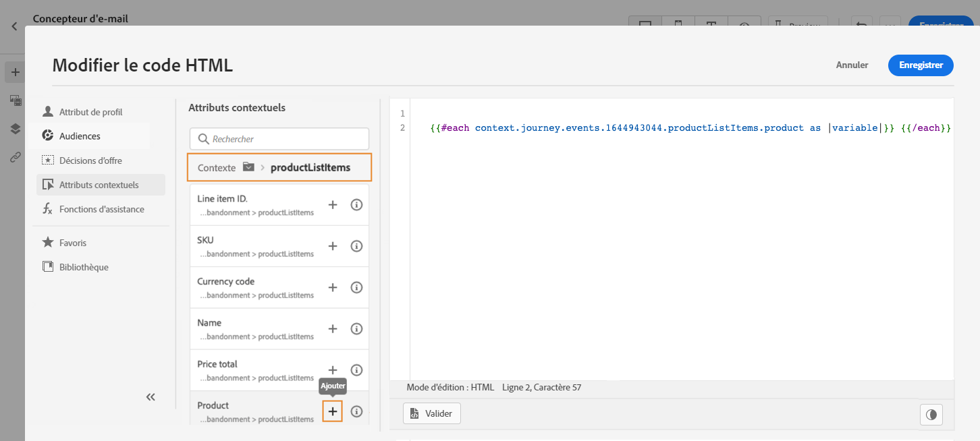This screenshot has width=980, height=441.
Task: Toggle the editor dark/light theme button
Action: pyautogui.click(x=931, y=415)
